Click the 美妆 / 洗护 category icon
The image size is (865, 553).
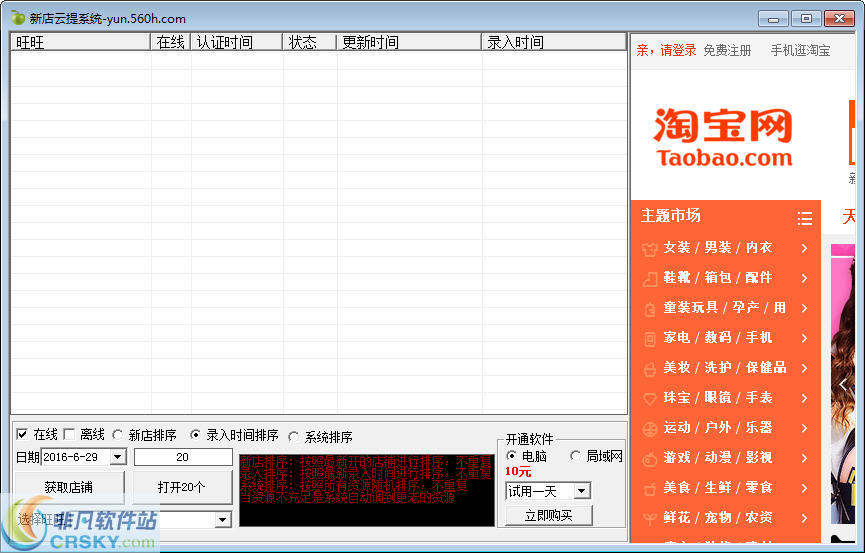[650, 369]
